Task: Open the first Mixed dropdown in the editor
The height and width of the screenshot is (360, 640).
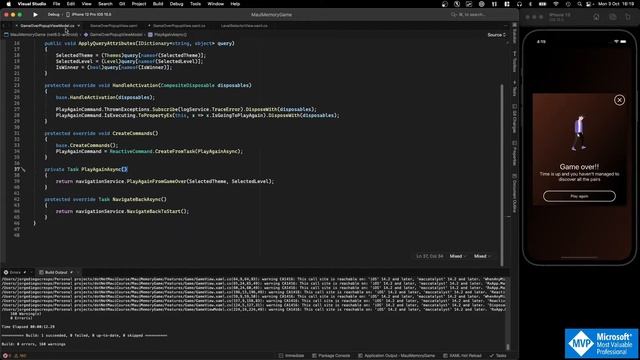Action: [x=458, y=256]
